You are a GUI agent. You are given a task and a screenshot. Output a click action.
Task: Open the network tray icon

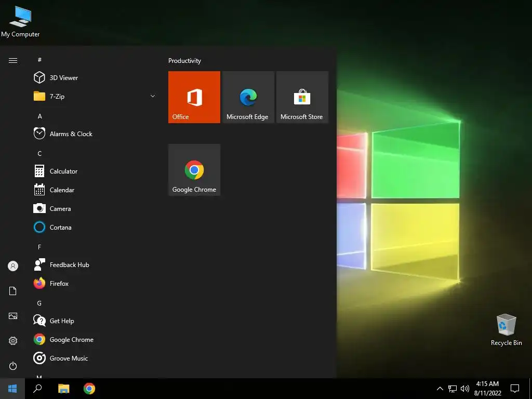(453, 389)
